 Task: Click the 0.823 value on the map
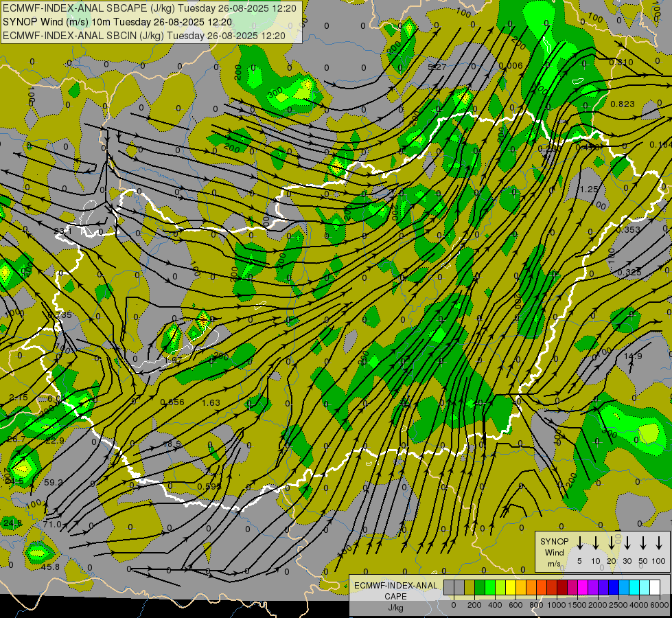(x=623, y=104)
